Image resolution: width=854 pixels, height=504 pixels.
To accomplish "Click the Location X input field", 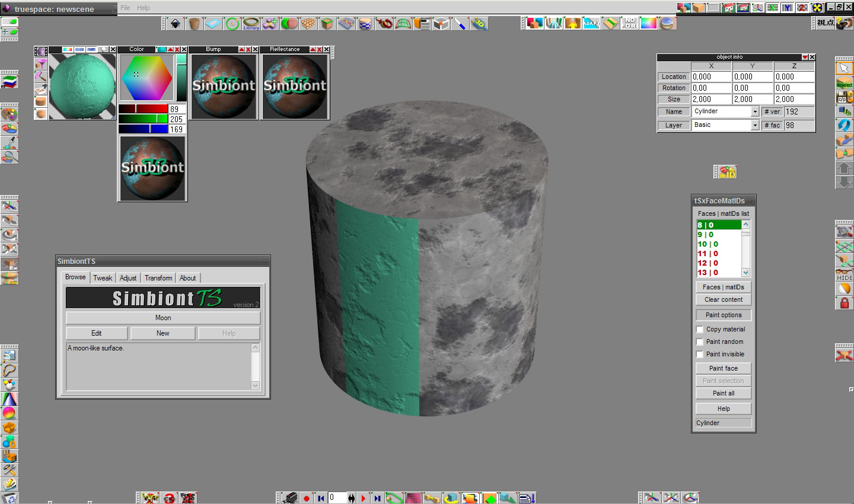I will point(711,77).
